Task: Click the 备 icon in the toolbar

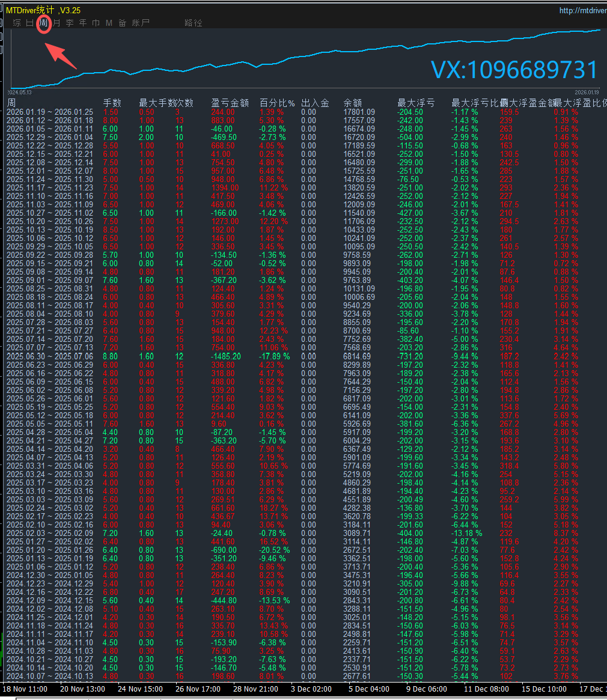Action: point(121,23)
